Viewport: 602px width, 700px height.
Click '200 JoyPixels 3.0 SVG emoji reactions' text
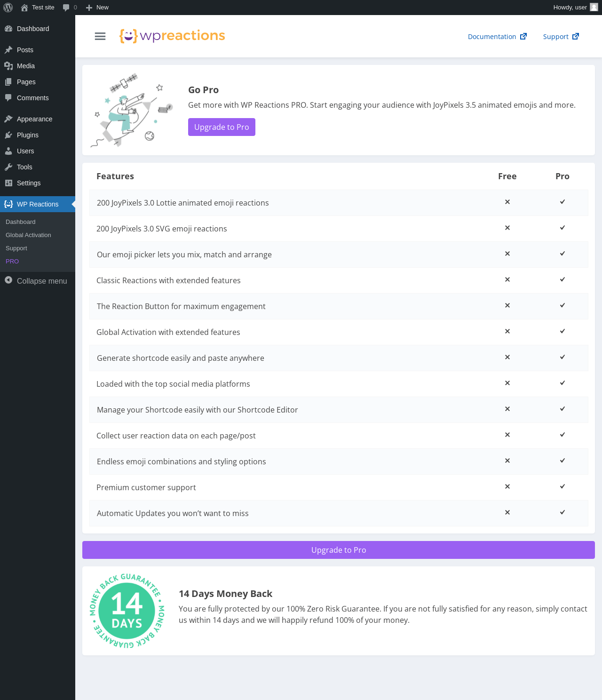pyautogui.click(x=162, y=229)
